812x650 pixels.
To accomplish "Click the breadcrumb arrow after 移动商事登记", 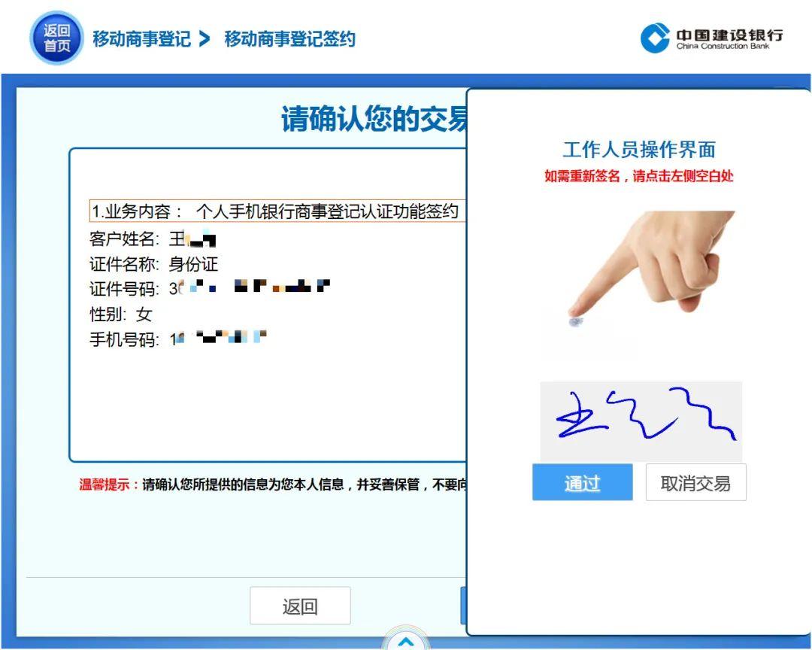I will click(205, 39).
